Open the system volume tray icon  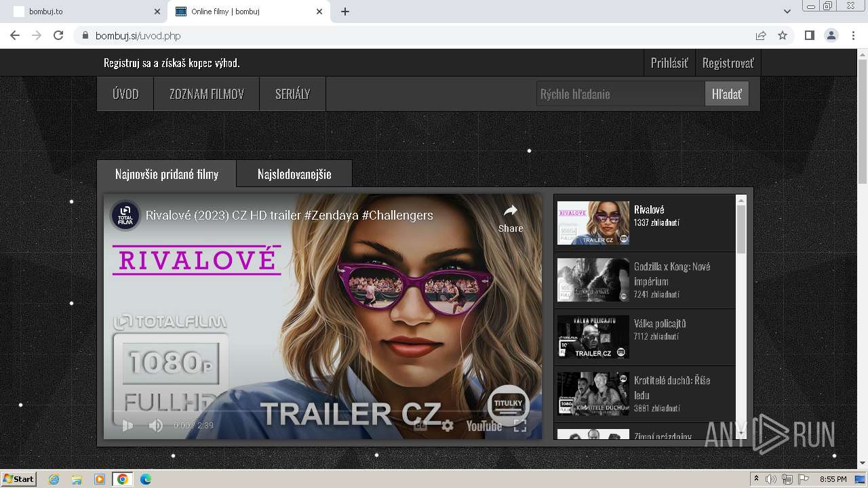point(771,479)
